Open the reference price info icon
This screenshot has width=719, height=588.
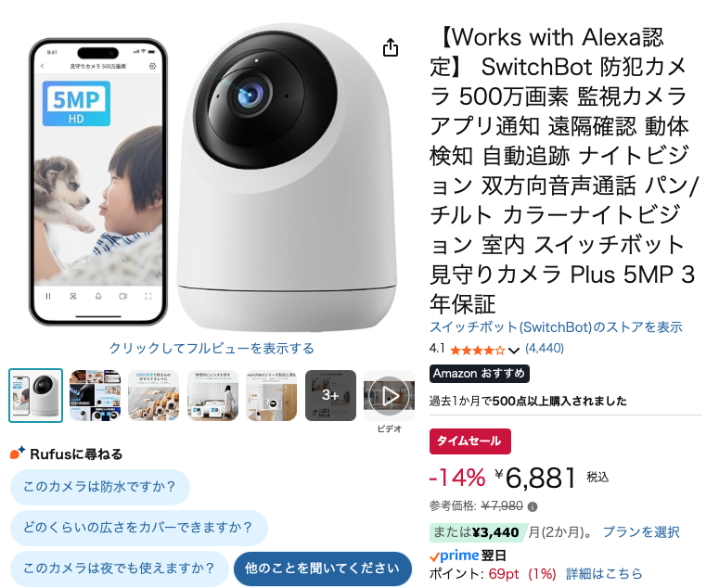click(x=533, y=507)
